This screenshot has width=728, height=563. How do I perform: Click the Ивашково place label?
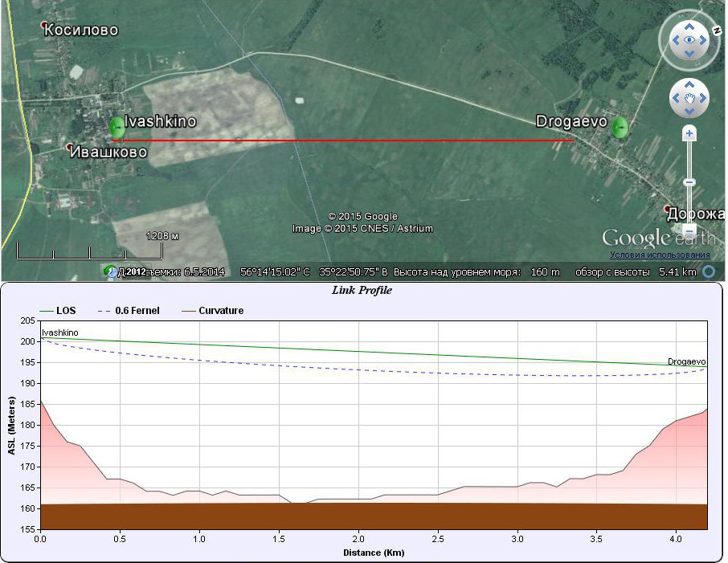click(x=108, y=152)
